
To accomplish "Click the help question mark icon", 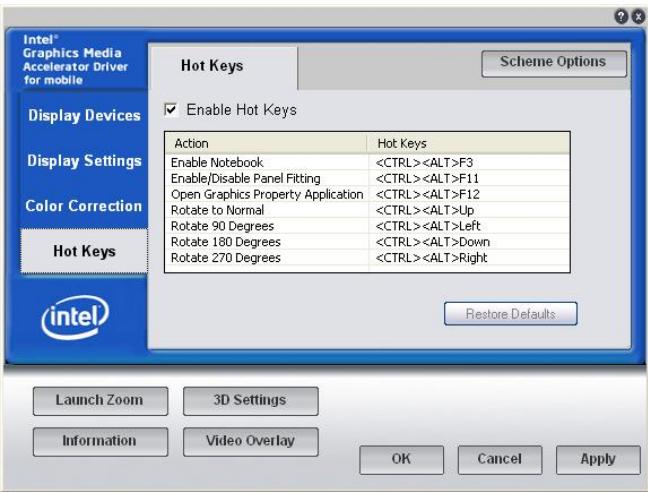I will [x=621, y=17].
